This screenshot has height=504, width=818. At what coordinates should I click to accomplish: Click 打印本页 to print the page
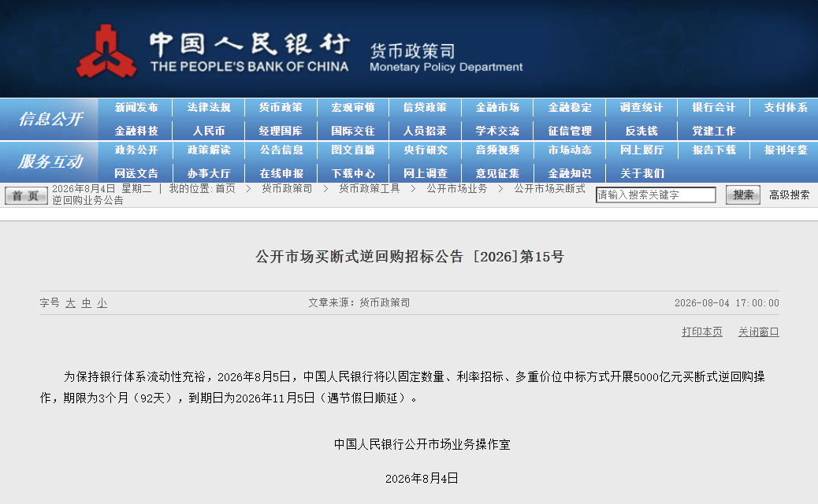point(702,332)
